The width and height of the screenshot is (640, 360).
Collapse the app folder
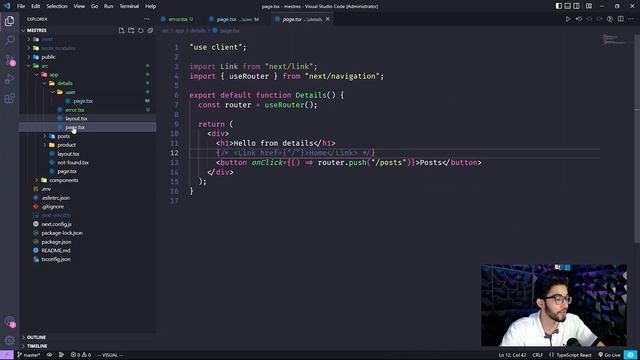(87, 74)
